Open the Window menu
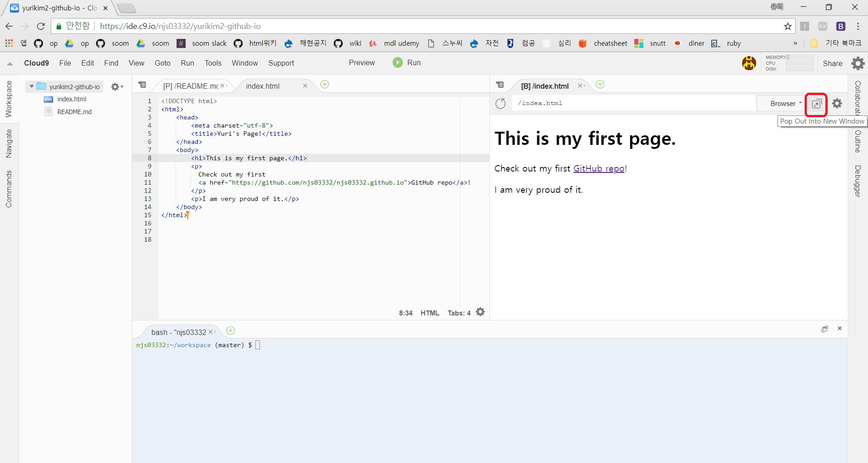Image resolution: width=868 pixels, height=463 pixels. 245,63
